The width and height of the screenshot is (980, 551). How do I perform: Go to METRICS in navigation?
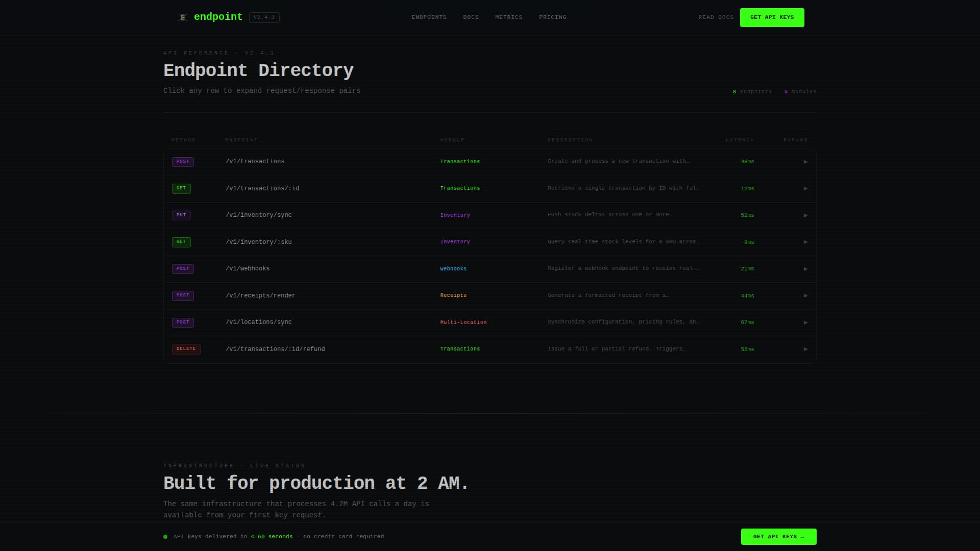tap(508, 17)
